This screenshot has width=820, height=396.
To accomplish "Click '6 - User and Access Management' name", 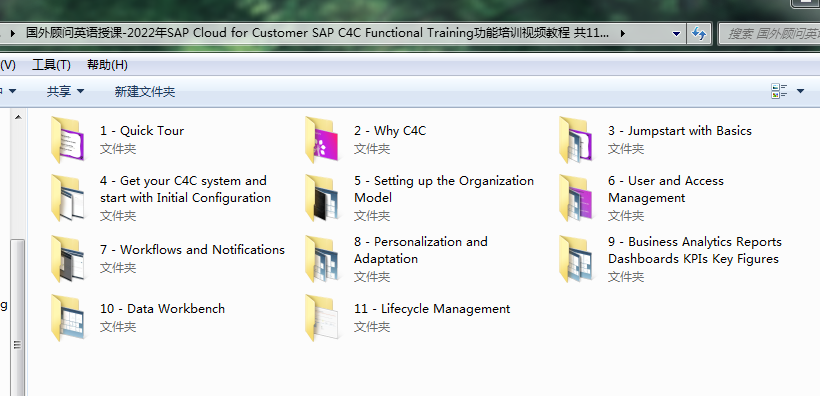I will point(665,189).
